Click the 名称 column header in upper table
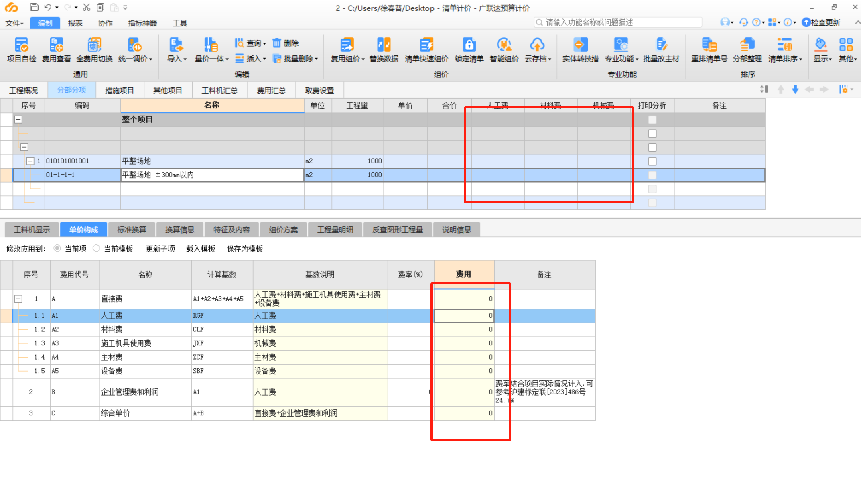 click(x=212, y=105)
